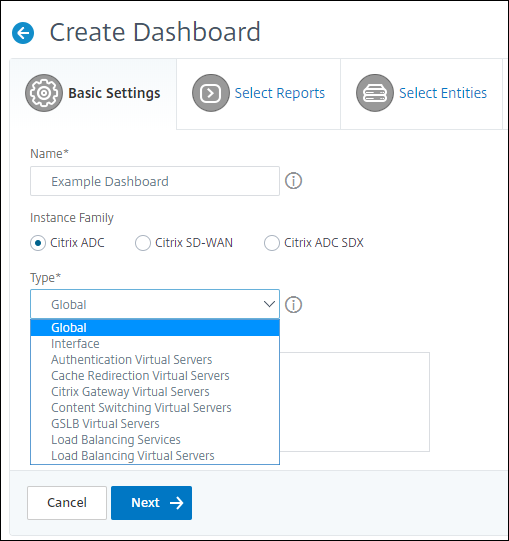Click the blue back arrow icon
The image size is (509, 541).
click(x=23, y=33)
